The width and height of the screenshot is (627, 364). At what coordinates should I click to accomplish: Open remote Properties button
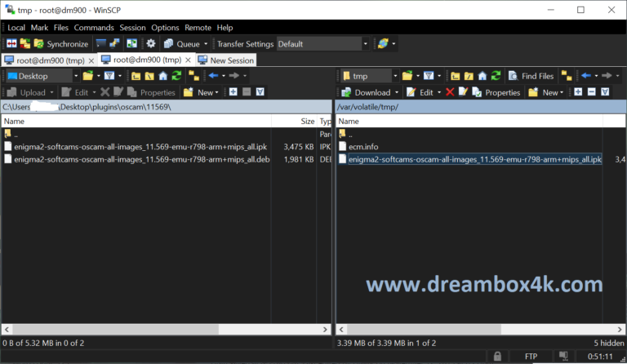click(496, 92)
